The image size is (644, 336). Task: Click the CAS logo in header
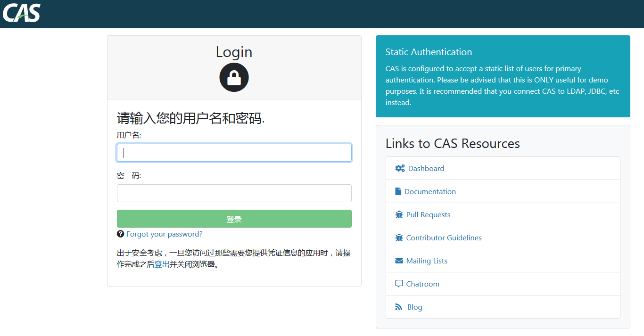[22, 13]
